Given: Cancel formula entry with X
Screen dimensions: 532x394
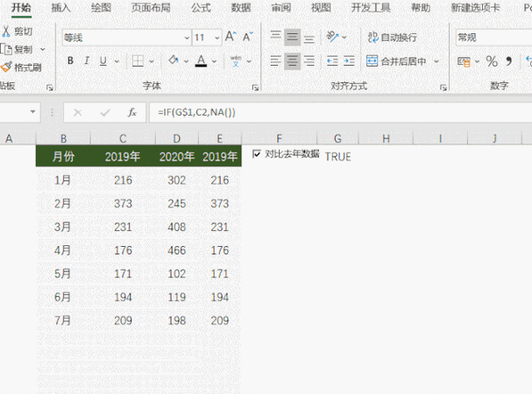Looking at the screenshot, I should [78, 113].
